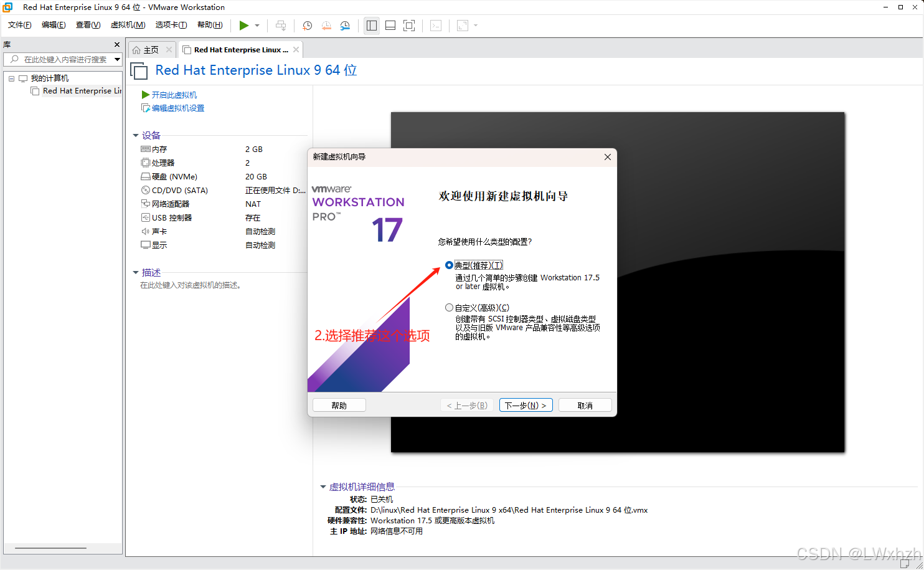Click the revert to snapshot icon
This screenshot has width=924, height=570.
326,26
